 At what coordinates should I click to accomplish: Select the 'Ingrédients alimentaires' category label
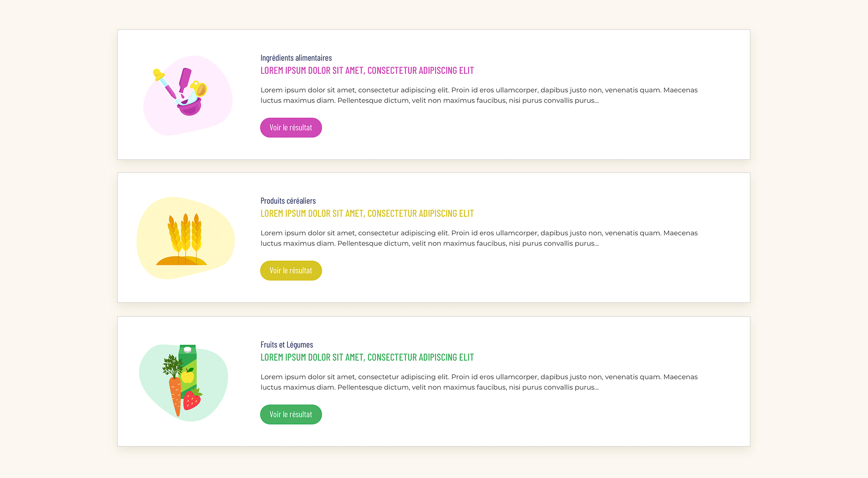(x=296, y=58)
